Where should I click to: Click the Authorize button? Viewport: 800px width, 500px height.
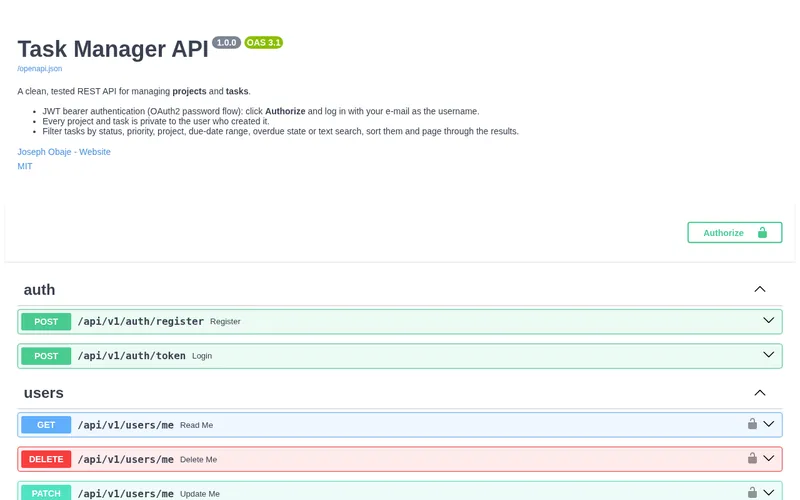tap(734, 233)
